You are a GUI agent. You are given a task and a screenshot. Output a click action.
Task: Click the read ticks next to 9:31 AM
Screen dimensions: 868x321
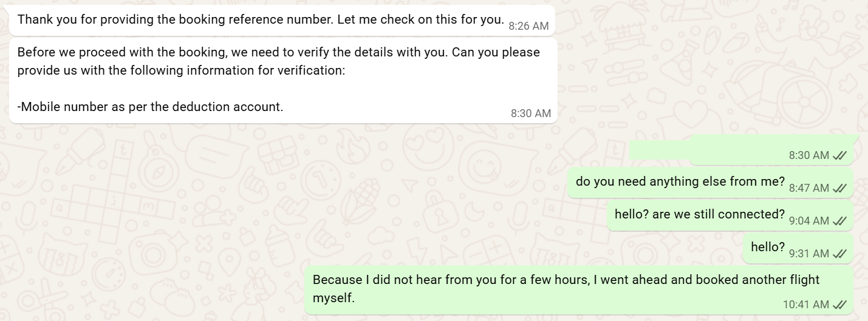click(x=840, y=254)
